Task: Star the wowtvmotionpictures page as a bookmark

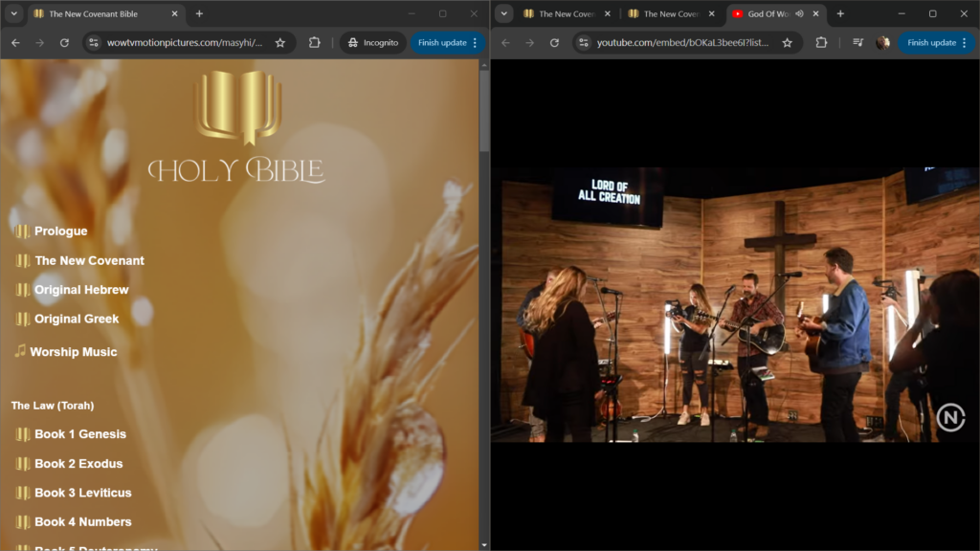Action: [280, 43]
